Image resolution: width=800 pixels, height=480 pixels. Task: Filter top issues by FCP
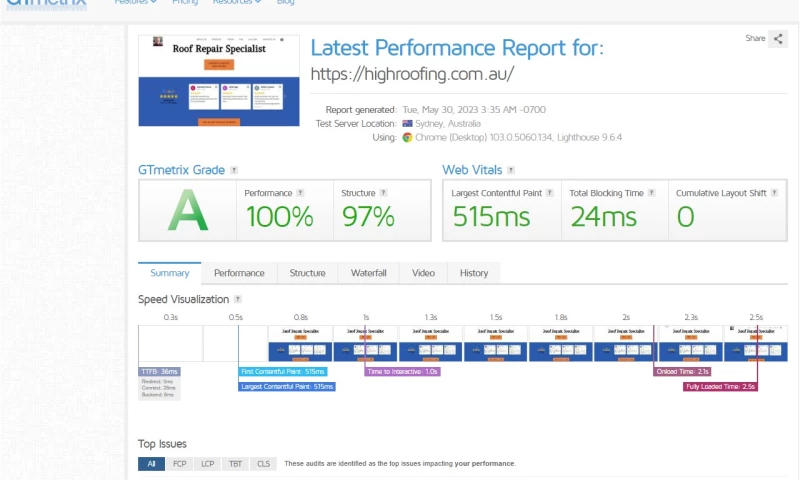coord(179,464)
